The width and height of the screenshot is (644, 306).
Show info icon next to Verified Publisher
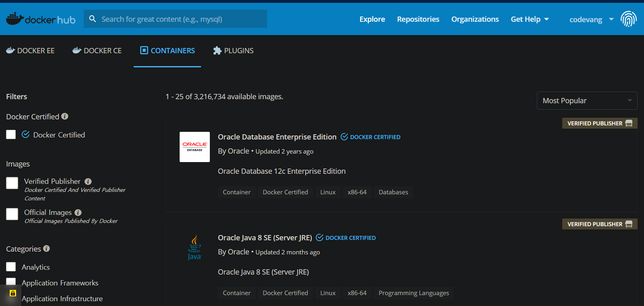[x=88, y=181]
